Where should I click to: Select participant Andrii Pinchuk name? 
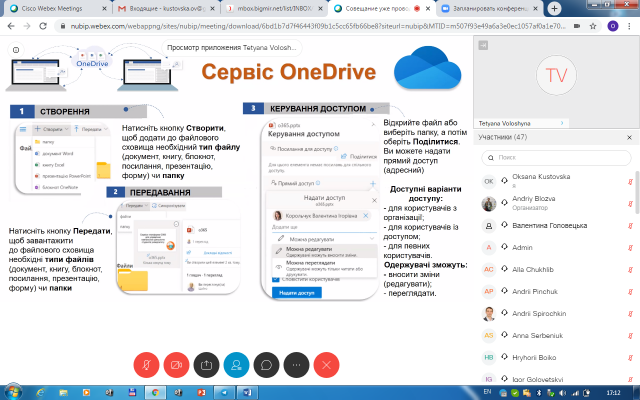pos(535,291)
